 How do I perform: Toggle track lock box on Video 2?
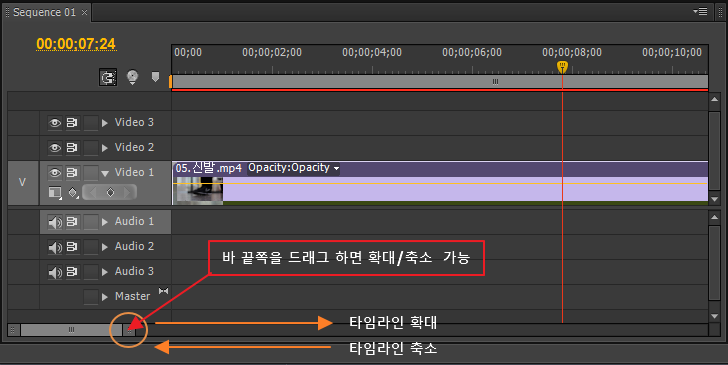91,148
